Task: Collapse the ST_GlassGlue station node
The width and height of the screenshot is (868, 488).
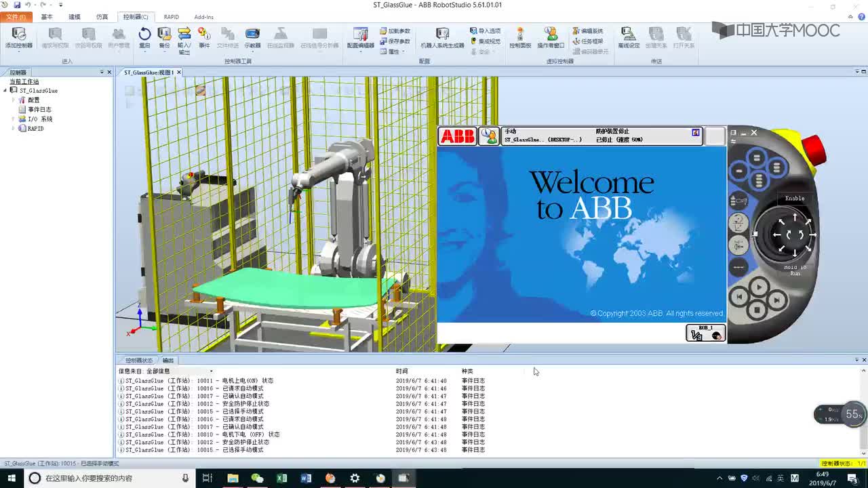Action: click(5, 90)
